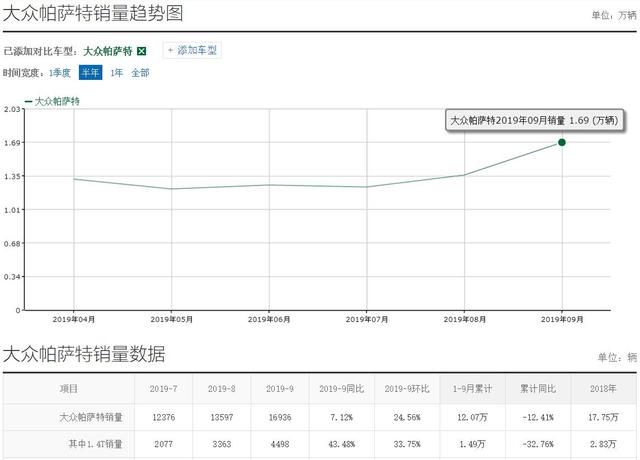Select the 1年 time range
640x460 pixels.
116,73
